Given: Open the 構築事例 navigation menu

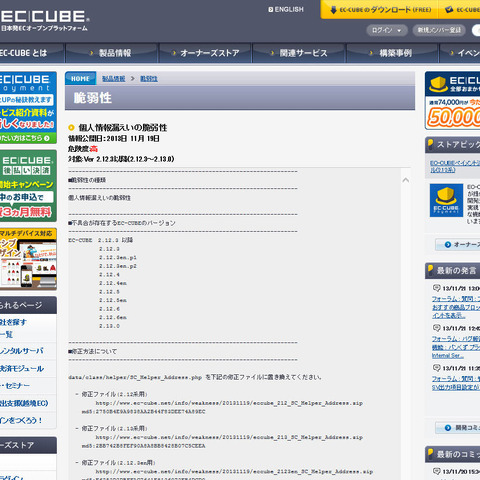Looking at the screenshot, I should click(392, 53).
